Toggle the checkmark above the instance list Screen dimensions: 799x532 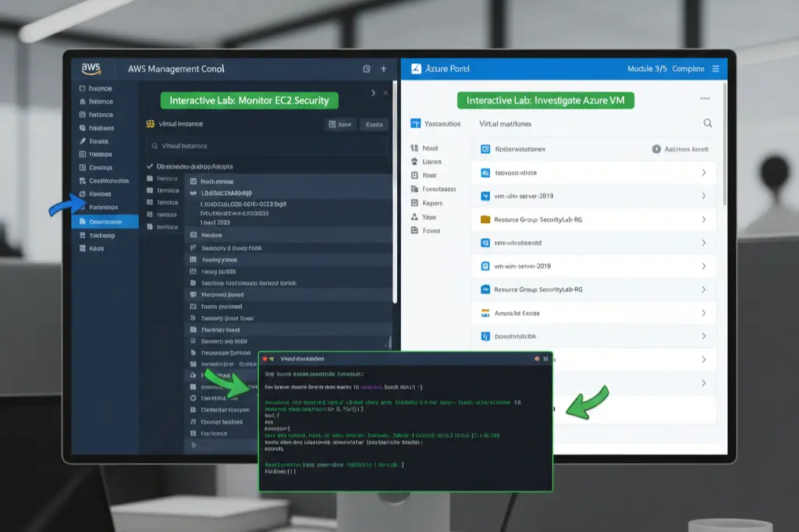click(x=148, y=166)
